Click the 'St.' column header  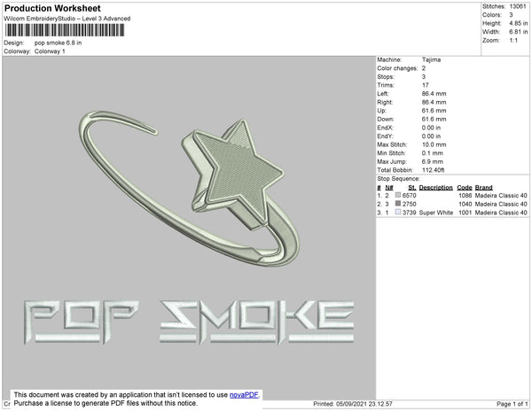[412, 188]
